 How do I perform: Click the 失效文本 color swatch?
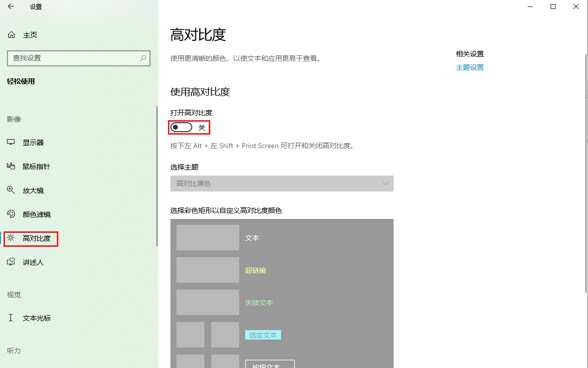pyautogui.click(x=207, y=302)
